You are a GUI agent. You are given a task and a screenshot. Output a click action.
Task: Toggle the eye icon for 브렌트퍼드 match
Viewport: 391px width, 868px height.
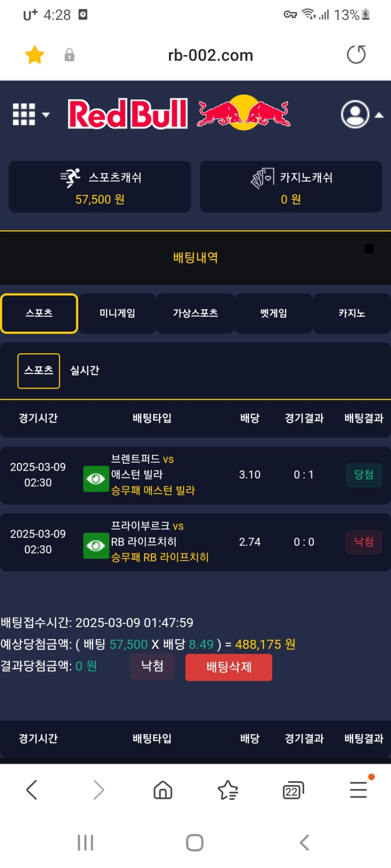[96, 478]
